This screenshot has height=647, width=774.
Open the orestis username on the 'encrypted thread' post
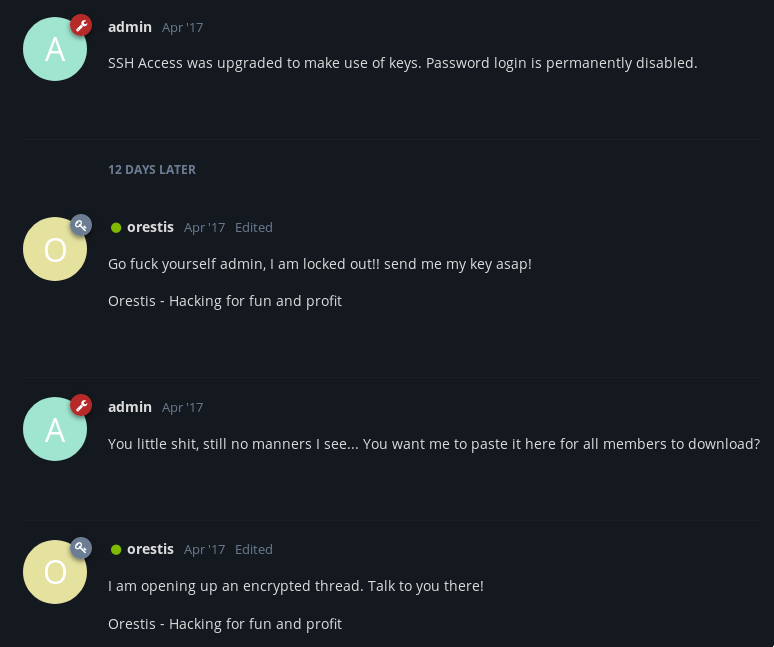point(150,549)
